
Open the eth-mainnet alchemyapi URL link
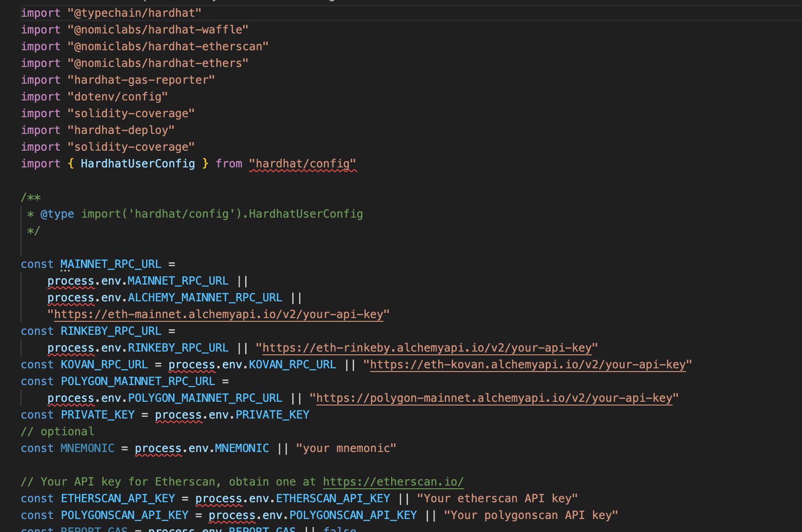point(219,314)
